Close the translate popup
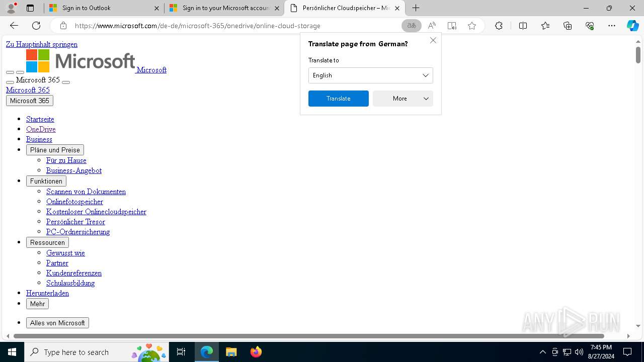Image resolution: width=644 pixels, height=362 pixels. coord(433,40)
